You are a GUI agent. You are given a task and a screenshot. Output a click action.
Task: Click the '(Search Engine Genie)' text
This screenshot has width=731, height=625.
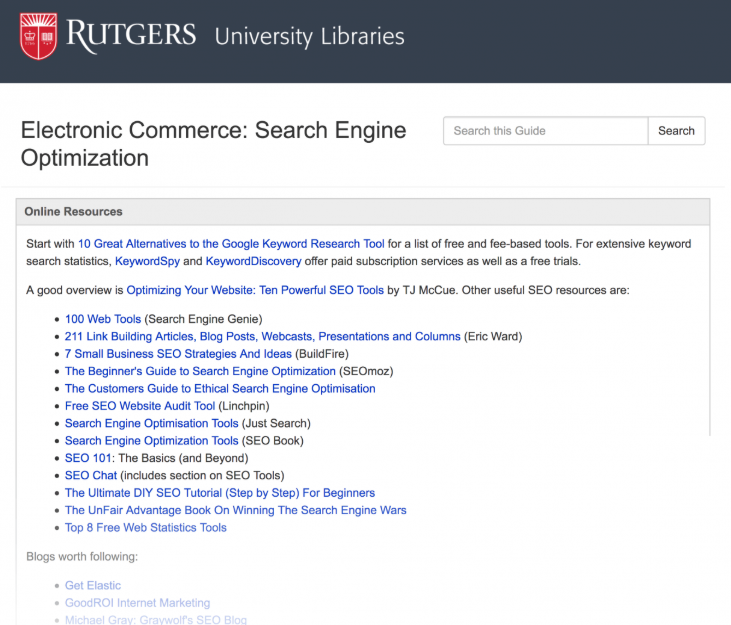click(203, 319)
